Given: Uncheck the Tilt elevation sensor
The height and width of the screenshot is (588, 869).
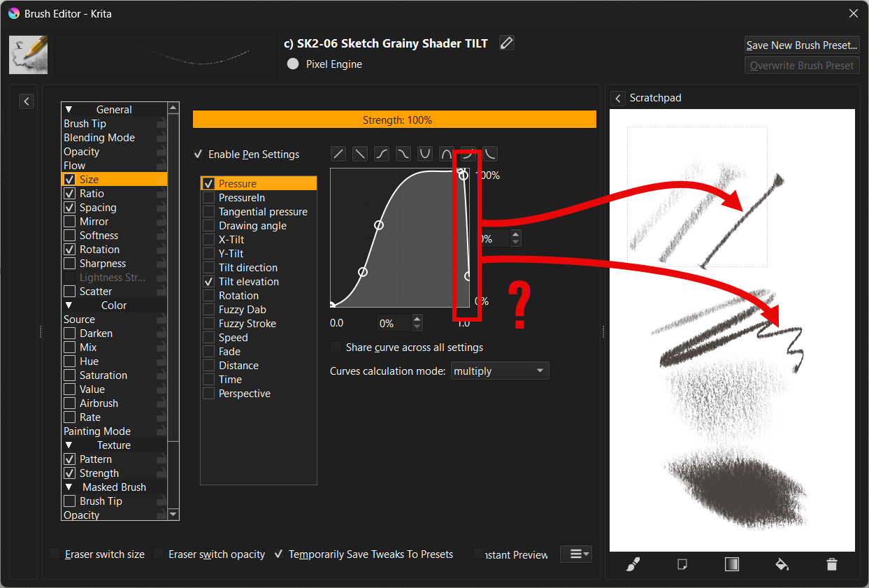Looking at the screenshot, I should pos(208,282).
